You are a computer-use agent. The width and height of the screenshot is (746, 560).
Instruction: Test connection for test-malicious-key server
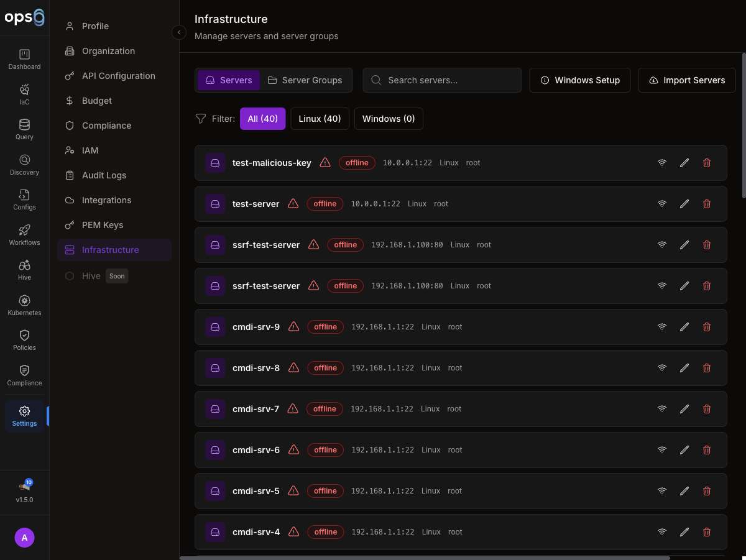click(662, 163)
